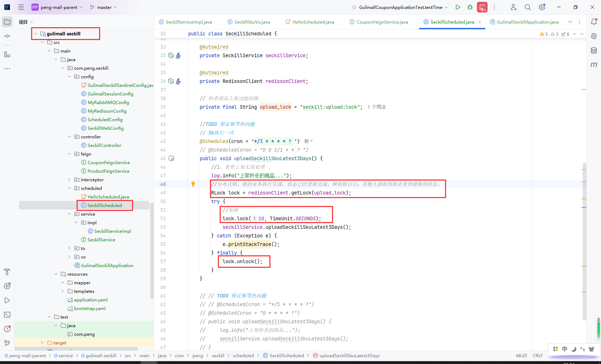Screen dimensions: 601x364
Task: Click the scheduled gutter icon on line 45
Action: pyautogui.click(x=171, y=158)
